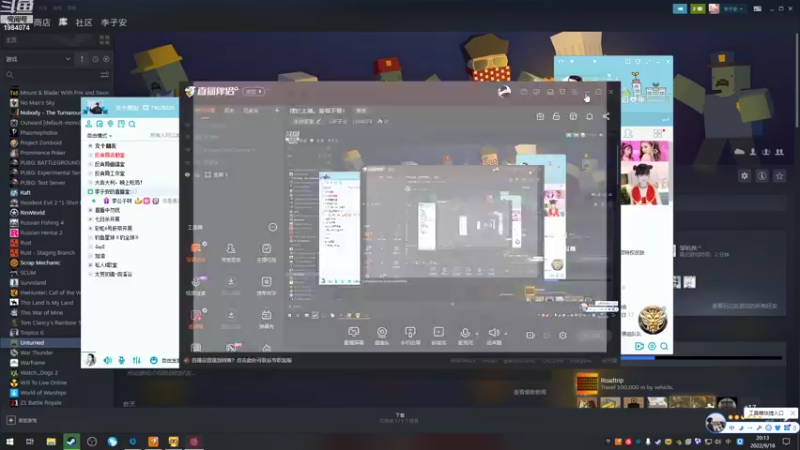Screen dimensions: 800x450
Task: Toggle speaker mute in voice chat window
Action: tap(108, 360)
